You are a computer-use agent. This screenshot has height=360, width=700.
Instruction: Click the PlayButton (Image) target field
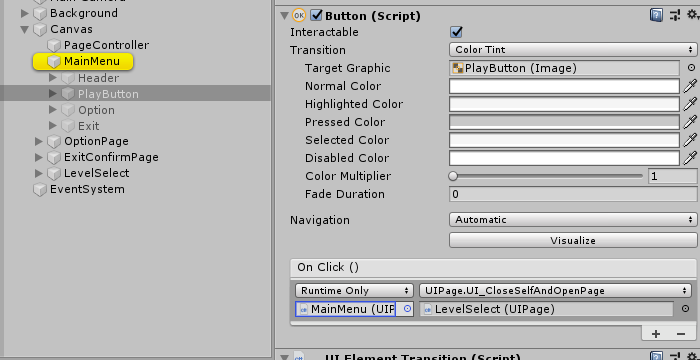tap(564, 68)
